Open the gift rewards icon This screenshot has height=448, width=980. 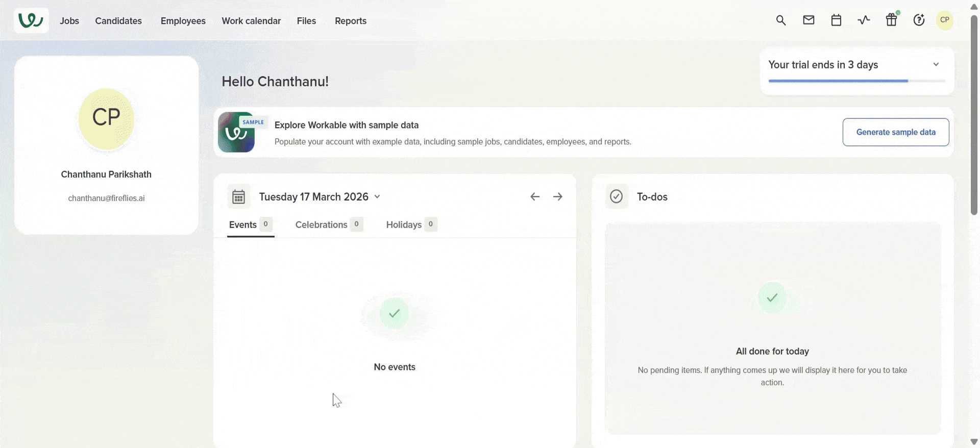(x=891, y=20)
